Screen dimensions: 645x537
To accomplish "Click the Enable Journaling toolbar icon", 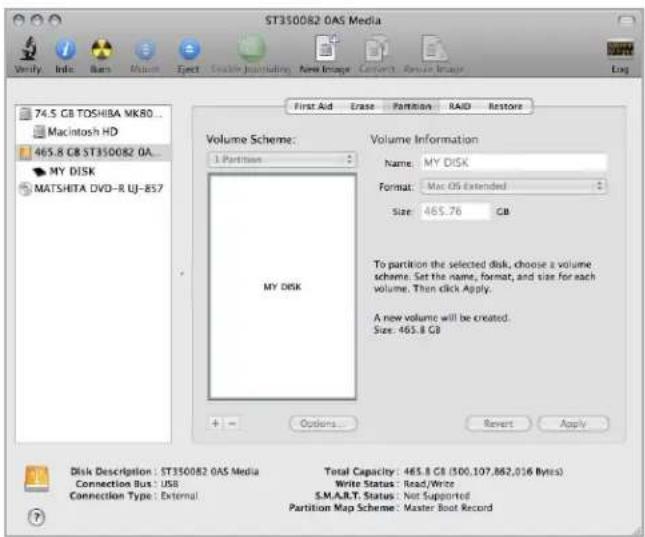I will [x=251, y=49].
